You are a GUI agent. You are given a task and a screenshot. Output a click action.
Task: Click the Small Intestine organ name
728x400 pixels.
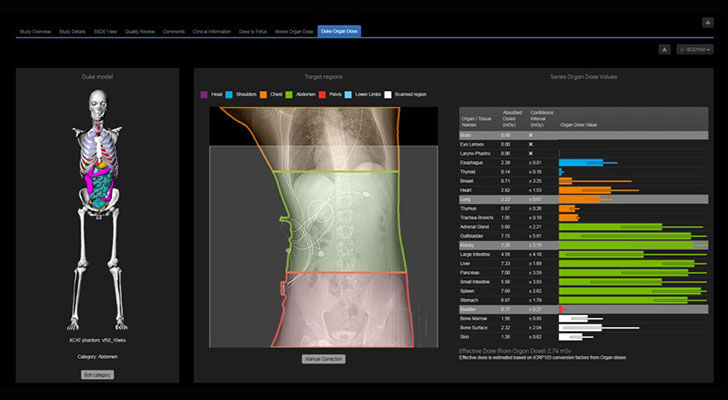tap(474, 282)
